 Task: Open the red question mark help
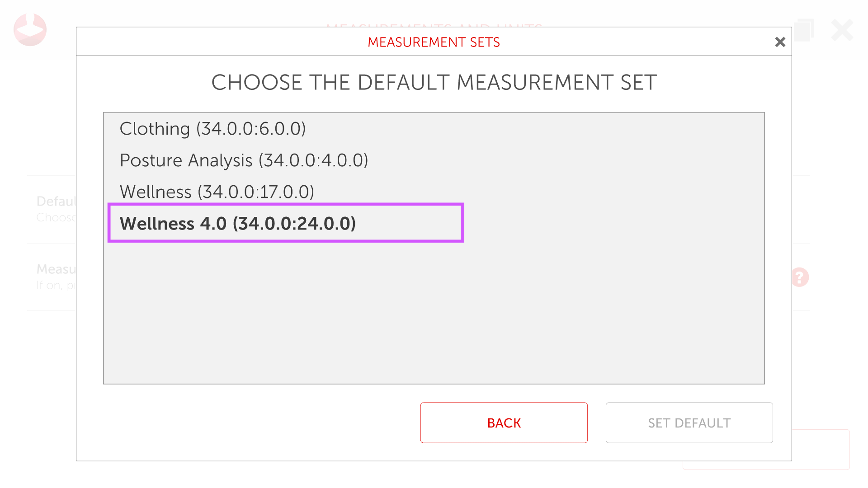tap(800, 277)
